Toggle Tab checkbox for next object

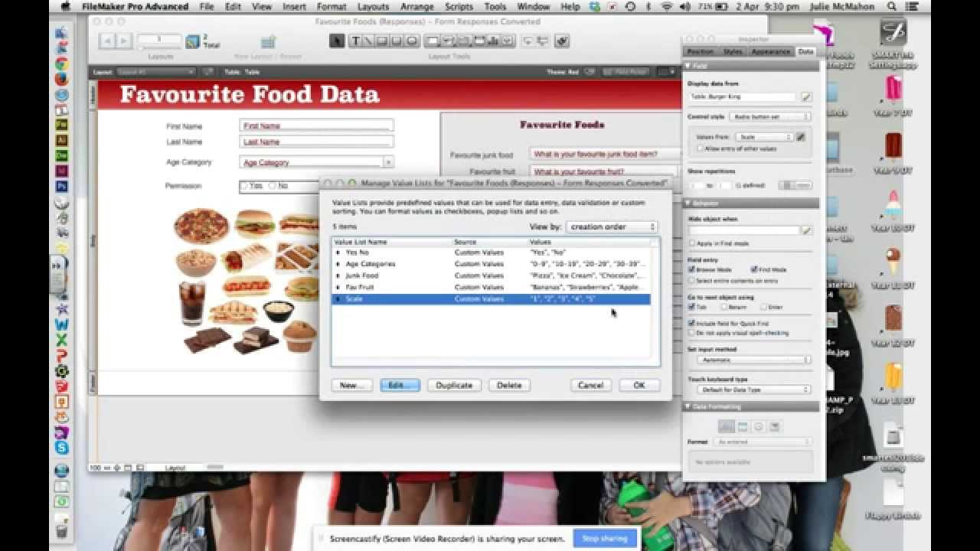pos(692,307)
